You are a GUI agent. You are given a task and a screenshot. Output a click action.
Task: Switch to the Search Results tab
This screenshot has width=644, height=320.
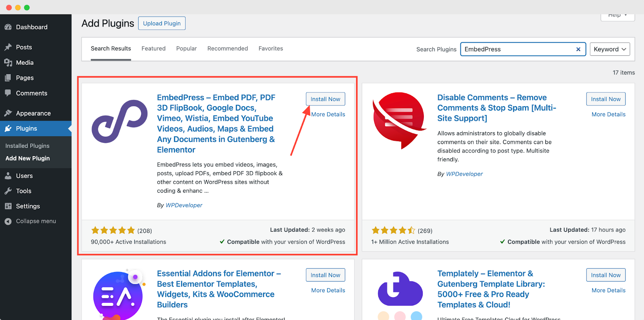(111, 49)
